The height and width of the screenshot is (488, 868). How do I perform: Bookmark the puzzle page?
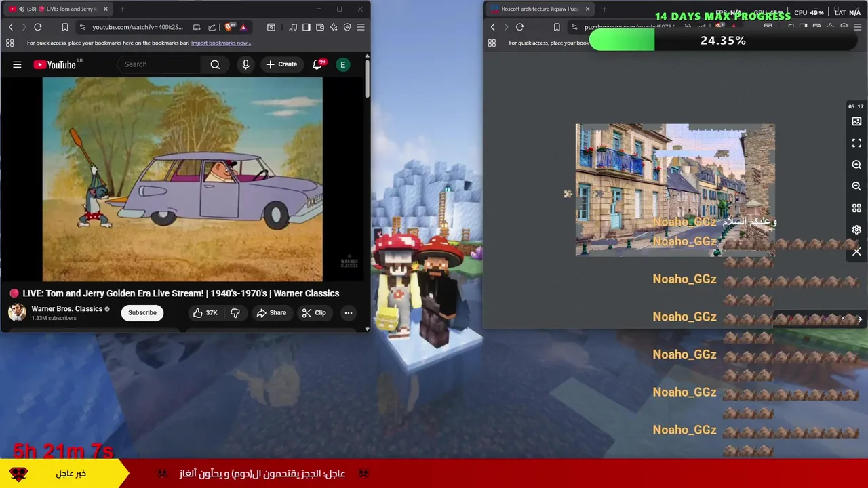point(557,27)
